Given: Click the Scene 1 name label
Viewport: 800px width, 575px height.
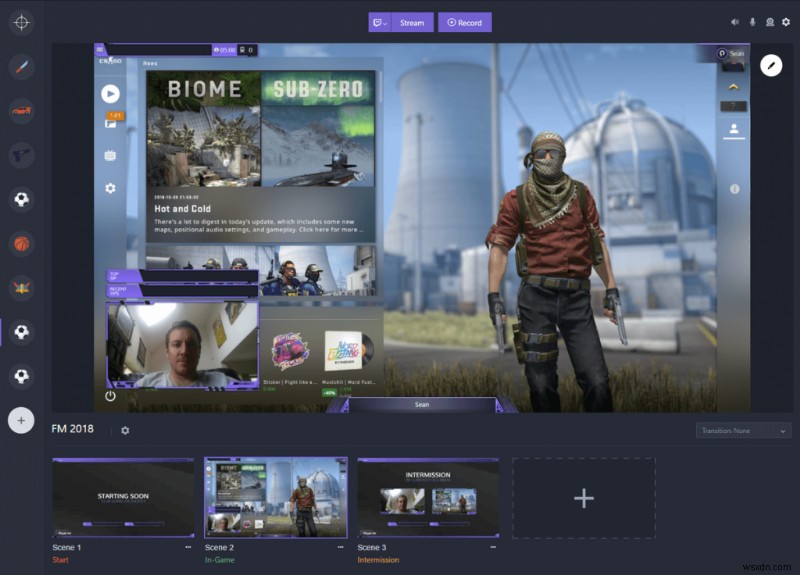Looking at the screenshot, I should tap(67, 547).
